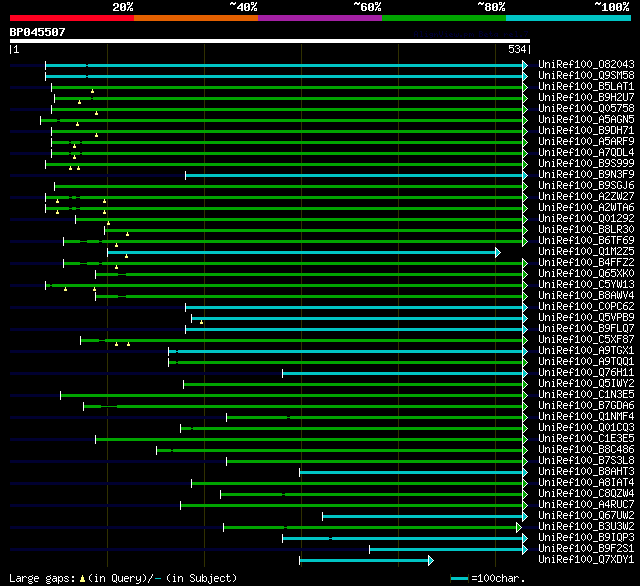Click the UniRef100_Q1NMF4 label

coord(586,417)
